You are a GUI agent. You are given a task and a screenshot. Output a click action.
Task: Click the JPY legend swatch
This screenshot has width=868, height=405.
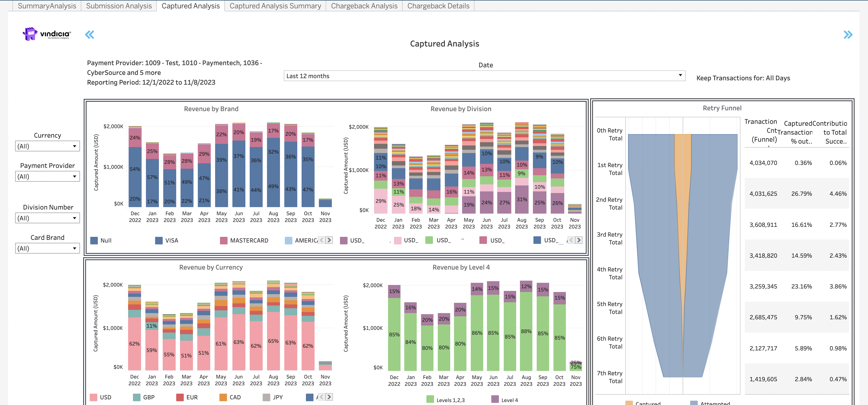click(x=266, y=397)
